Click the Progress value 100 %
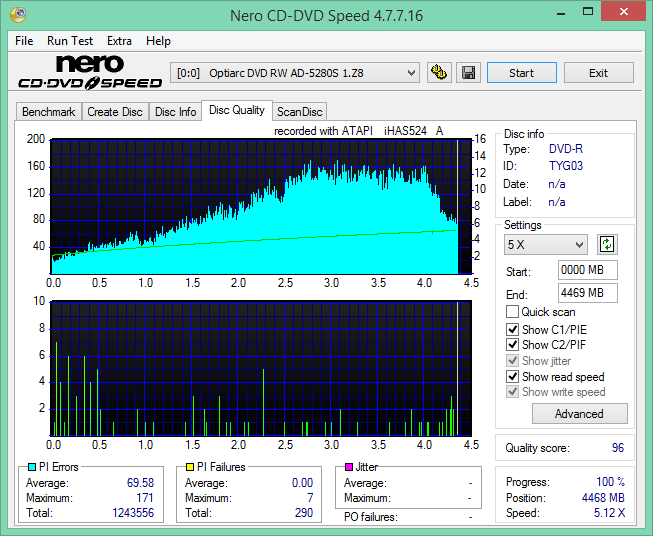 (610, 482)
